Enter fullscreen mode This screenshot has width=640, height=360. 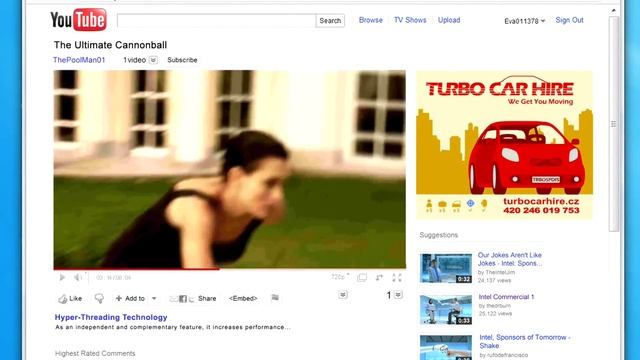pyautogui.click(x=397, y=278)
